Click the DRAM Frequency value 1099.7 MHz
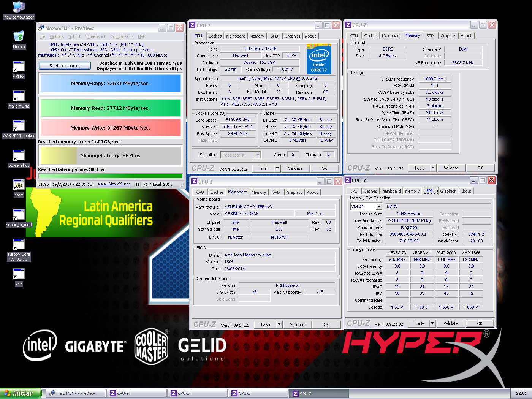Screen dimensions: 532x399 click(435, 79)
